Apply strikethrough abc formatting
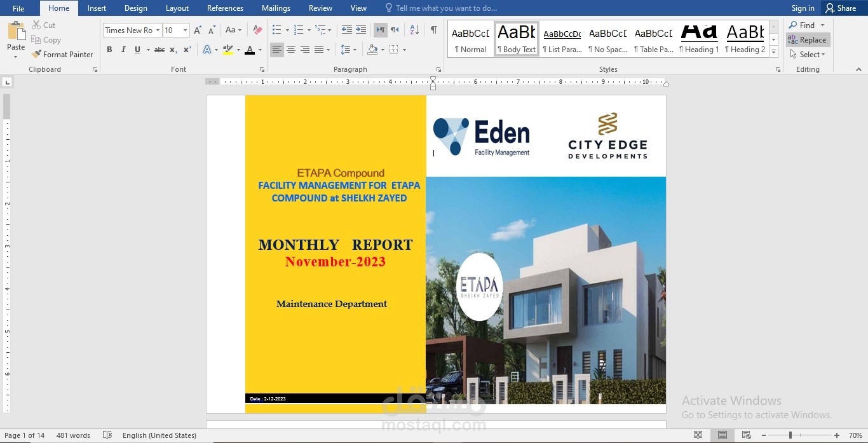This screenshot has width=868, height=443. [159, 50]
